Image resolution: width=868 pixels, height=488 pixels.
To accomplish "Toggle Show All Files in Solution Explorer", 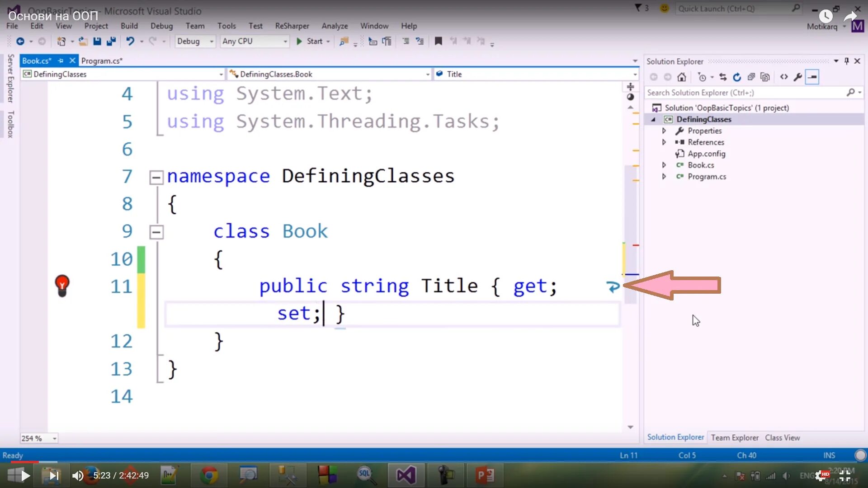I will click(765, 77).
